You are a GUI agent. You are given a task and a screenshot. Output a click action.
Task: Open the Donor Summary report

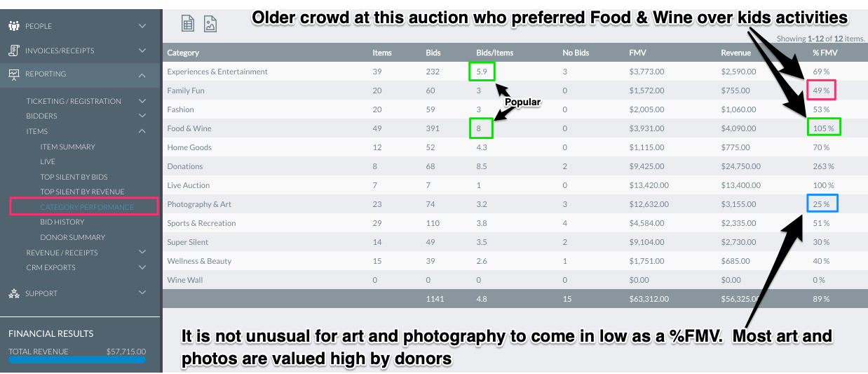tap(72, 237)
